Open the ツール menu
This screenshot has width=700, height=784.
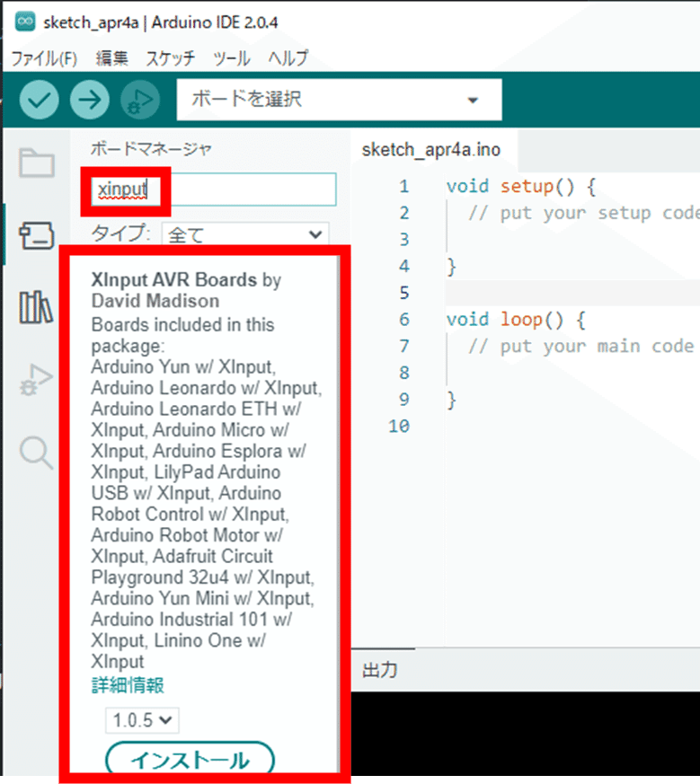click(x=231, y=58)
